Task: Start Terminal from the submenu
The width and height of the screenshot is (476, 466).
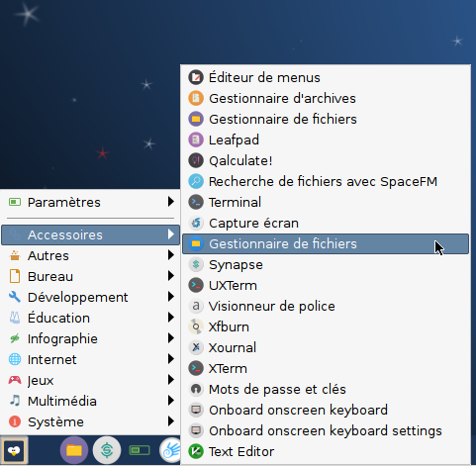Action: tap(326, 202)
